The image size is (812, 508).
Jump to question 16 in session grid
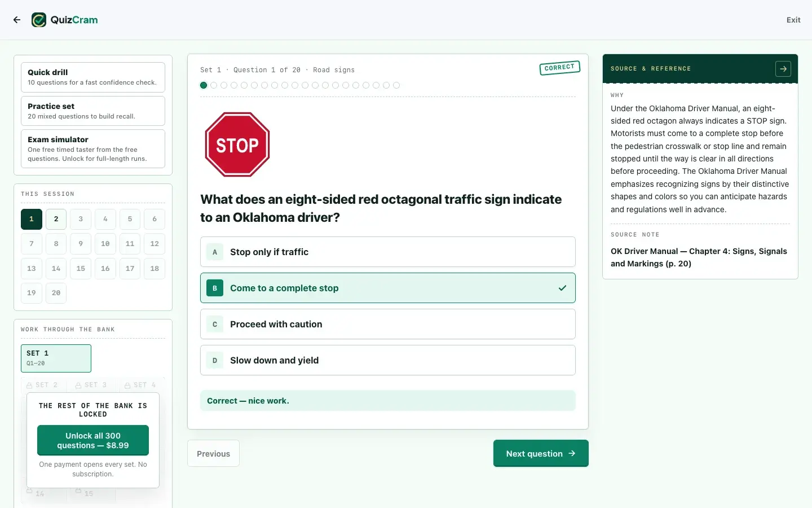pos(105,269)
